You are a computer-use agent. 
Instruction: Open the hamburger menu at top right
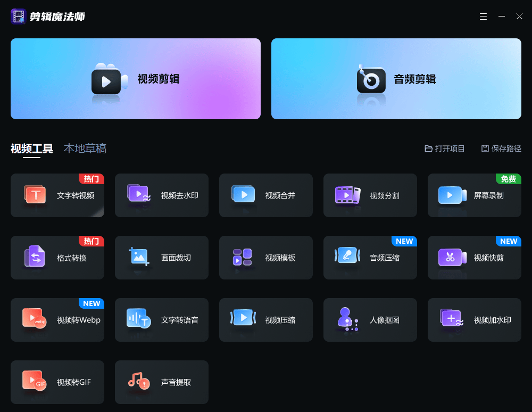click(x=483, y=17)
